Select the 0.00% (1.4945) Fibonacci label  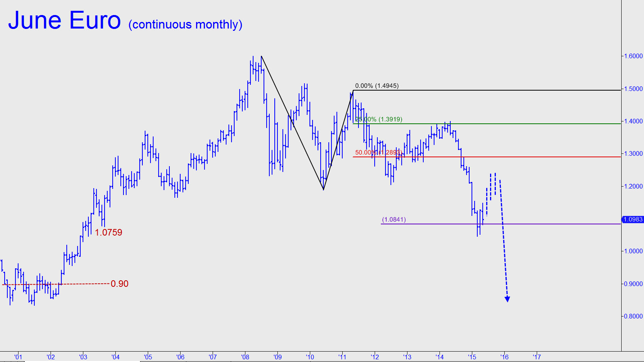point(377,86)
